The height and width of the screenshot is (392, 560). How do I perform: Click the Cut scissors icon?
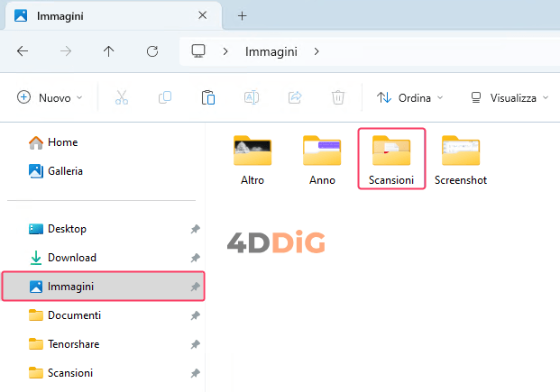[122, 97]
